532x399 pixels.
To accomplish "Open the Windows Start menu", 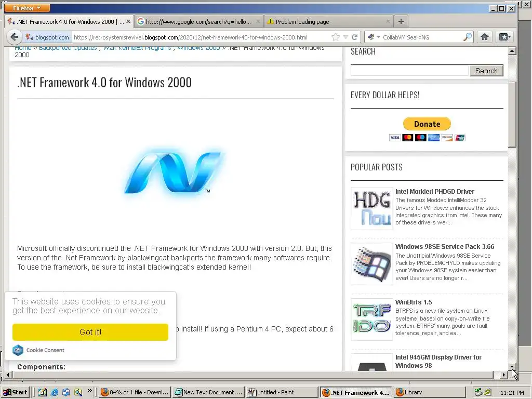I will pos(15,392).
